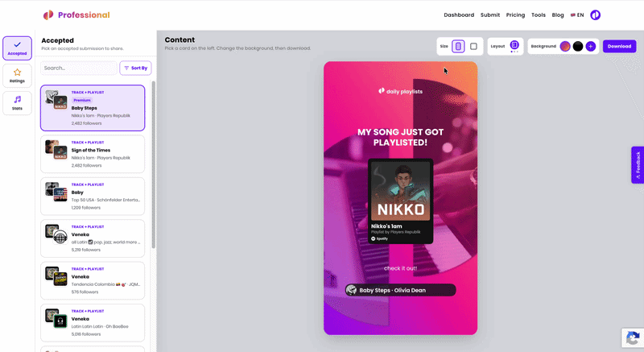Click the 'Accepted' panel heading
This screenshot has width=644, height=352.
click(x=57, y=40)
